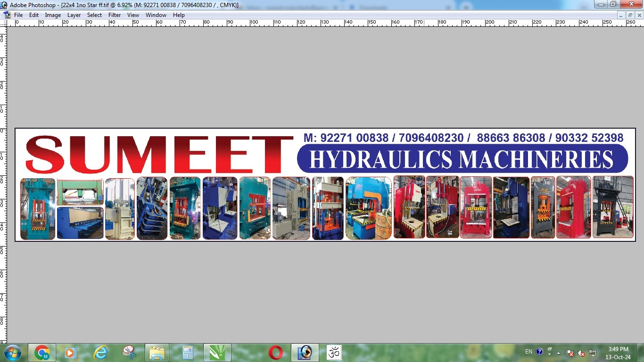Open the Window menu
The width and height of the screenshot is (644, 362).
156,15
